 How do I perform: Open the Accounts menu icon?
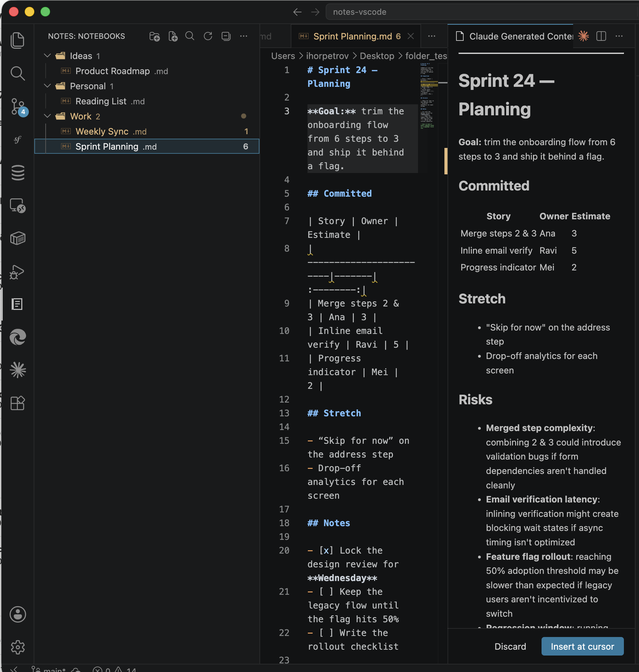pos(18,614)
